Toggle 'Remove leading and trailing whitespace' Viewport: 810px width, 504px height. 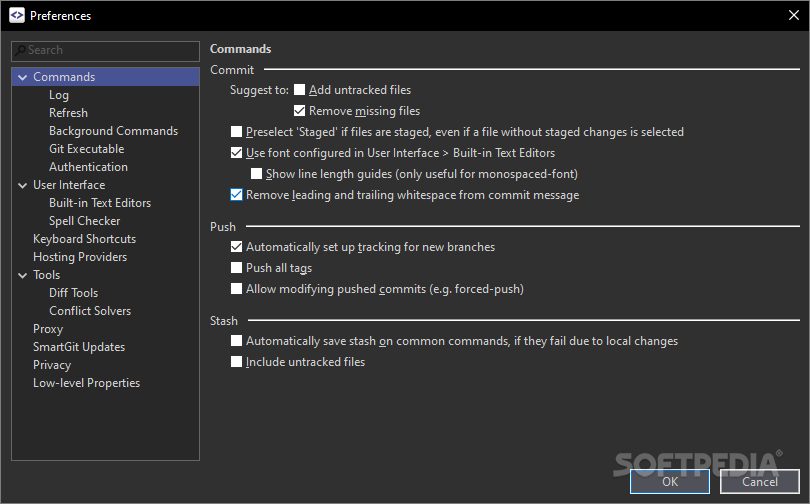(236, 195)
